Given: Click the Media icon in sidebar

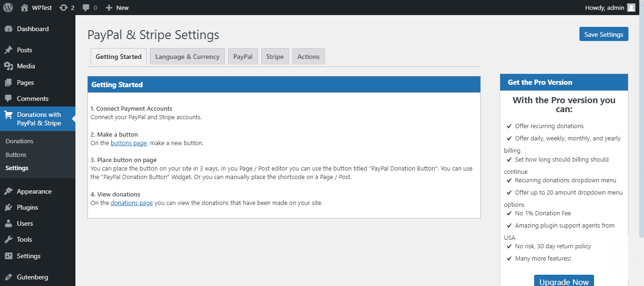Looking at the screenshot, I should [x=8, y=66].
